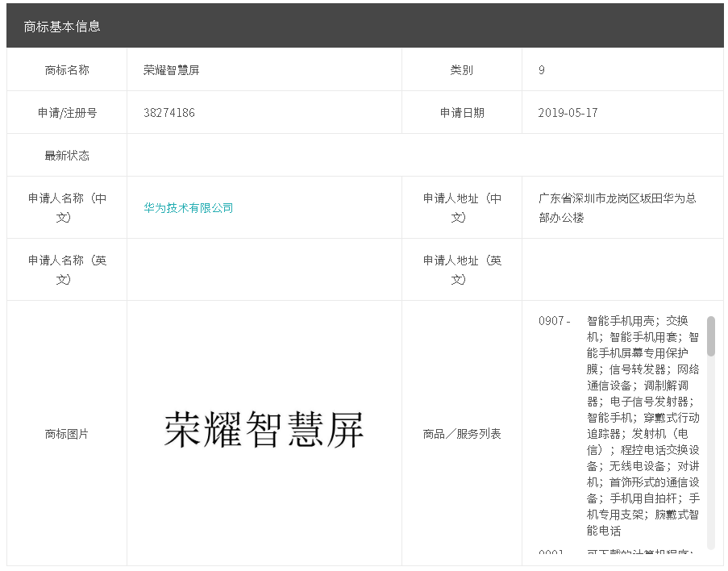The image size is (728, 571).
Task: Click the 商品／服务列表 label cell
Action: (x=462, y=434)
